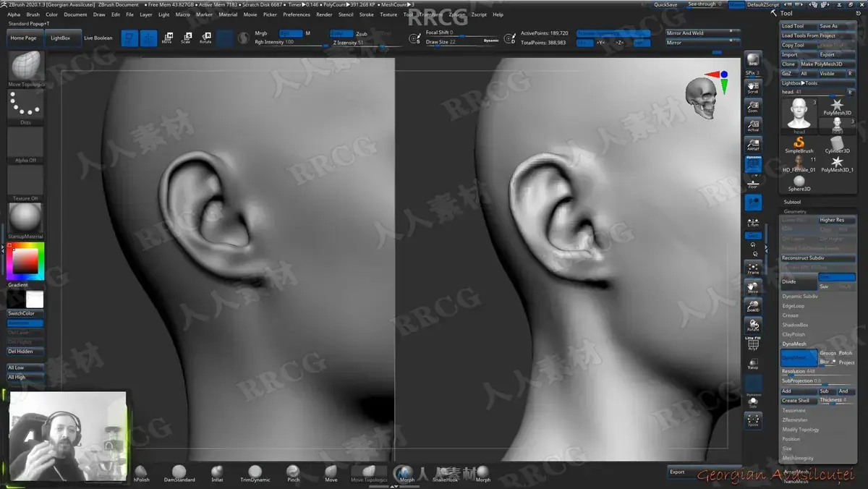Click the Reconstruct Subdiv button
The image size is (868, 489).
(x=818, y=258)
